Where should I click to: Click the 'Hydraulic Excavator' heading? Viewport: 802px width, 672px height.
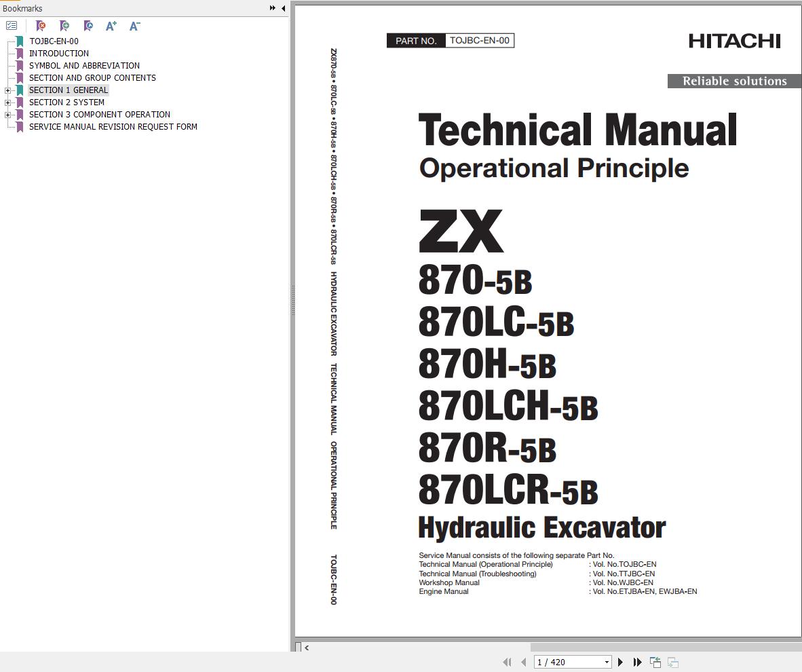point(542,527)
